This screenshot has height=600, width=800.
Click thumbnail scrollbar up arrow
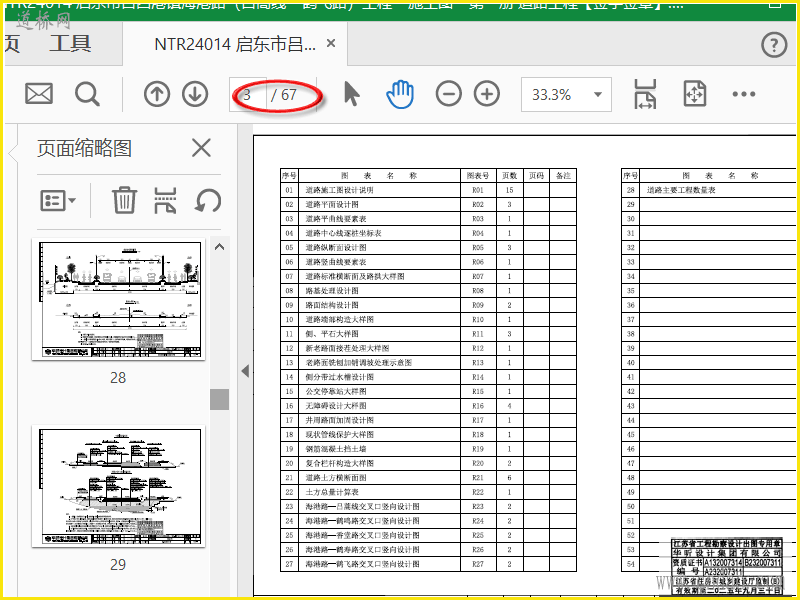pyautogui.click(x=219, y=247)
